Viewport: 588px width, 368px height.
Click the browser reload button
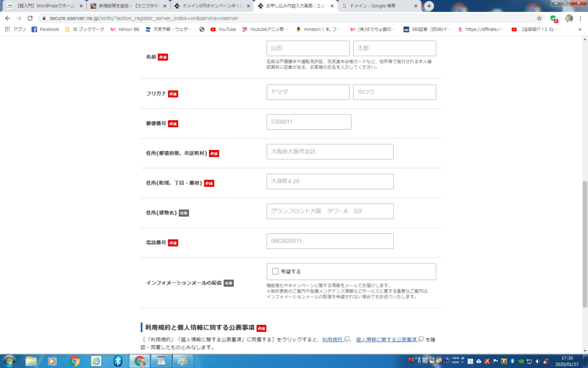tap(32, 18)
